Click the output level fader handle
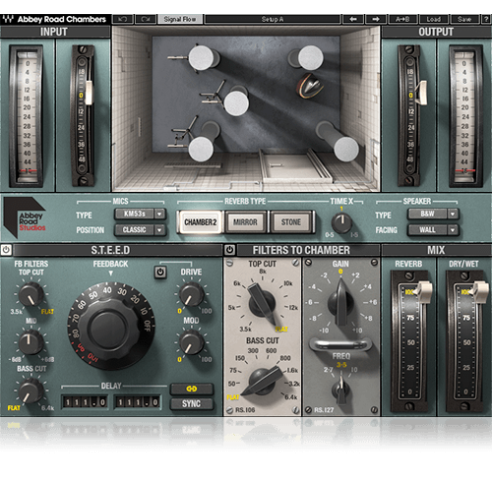The height and width of the screenshot is (492, 492). coord(422,92)
